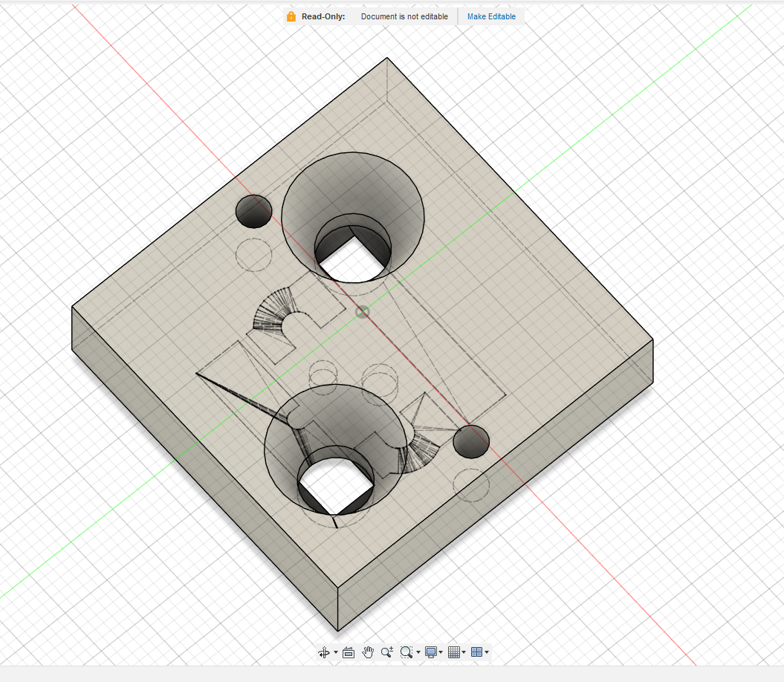Click the 'Document is not editable' message
Viewport: 784px width, 682px height.
(x=404, y=16)
